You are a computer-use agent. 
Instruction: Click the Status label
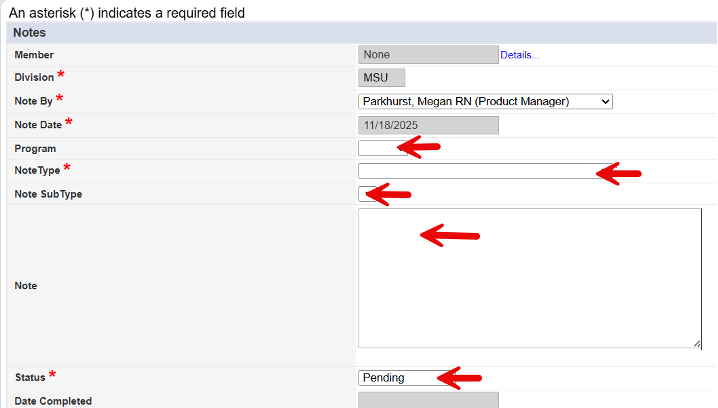pyautogui.click(x=30, y=377)
